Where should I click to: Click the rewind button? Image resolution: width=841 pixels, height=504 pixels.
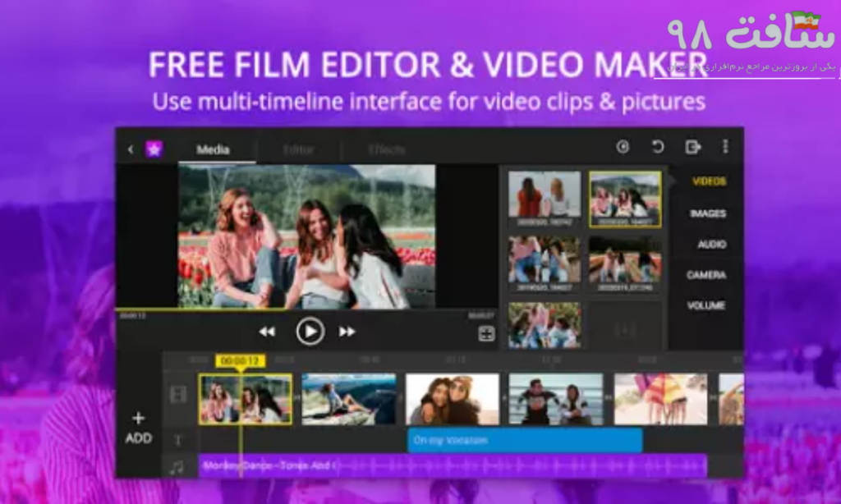(x=267, y=332)
